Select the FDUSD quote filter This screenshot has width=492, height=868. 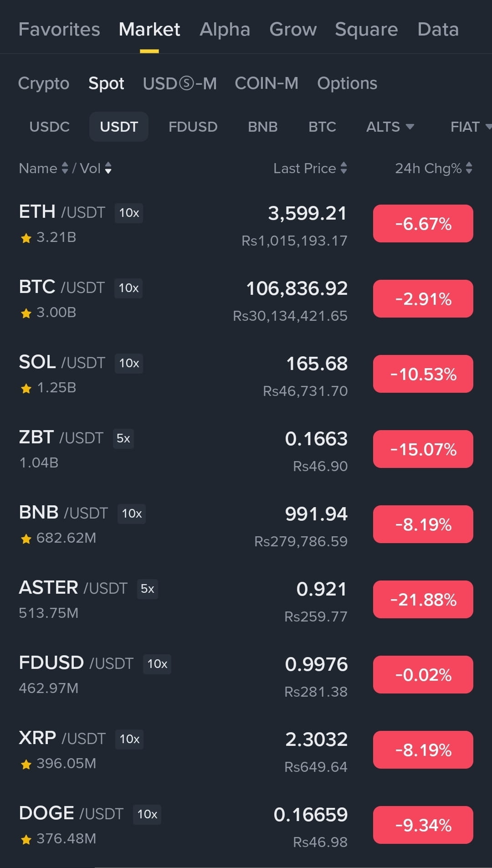tap(193, 127)
